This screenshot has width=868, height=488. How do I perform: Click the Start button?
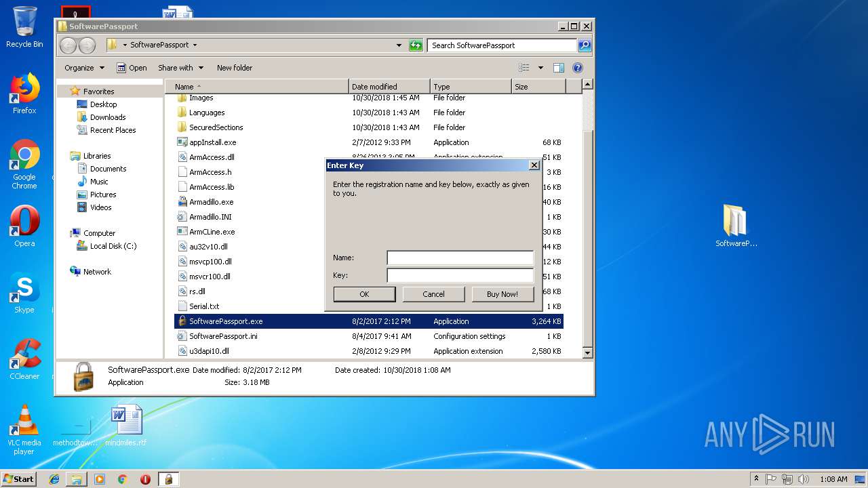(19, 479)
